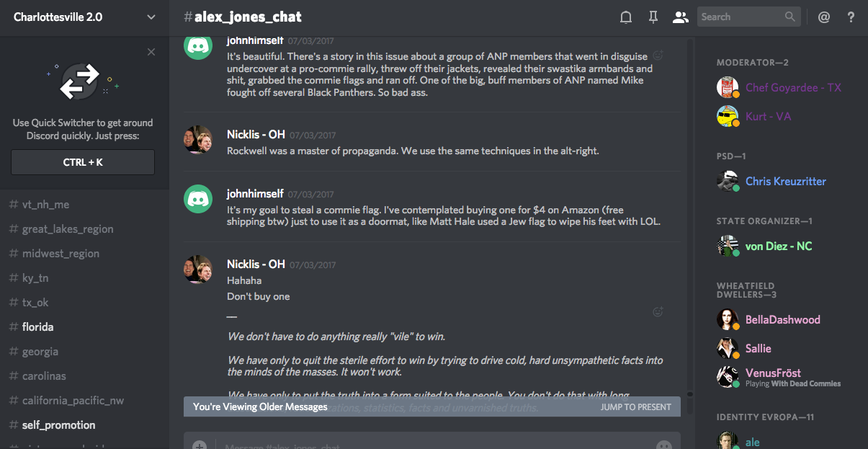Add reaction to Nicklis Hahaha message
The height and width of the screenshot is (449, 868).
[658, 312]
